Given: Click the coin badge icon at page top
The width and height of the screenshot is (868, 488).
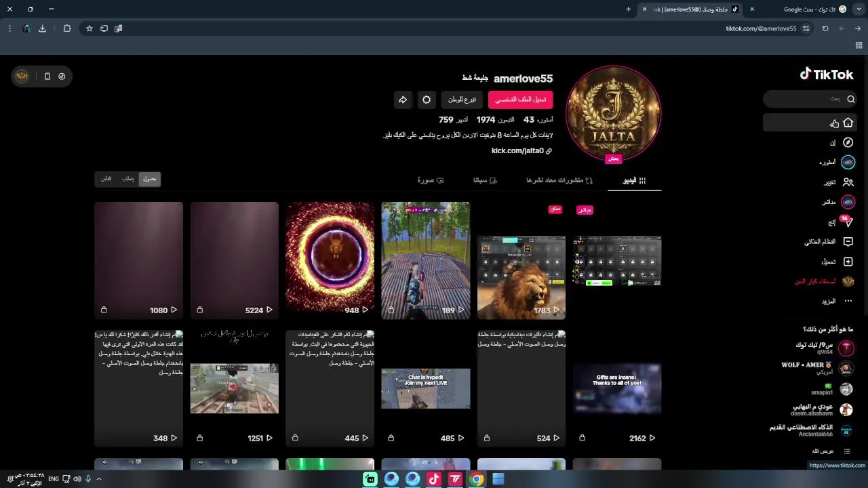Looking at the screenshot, I should (x=22, y=77).
